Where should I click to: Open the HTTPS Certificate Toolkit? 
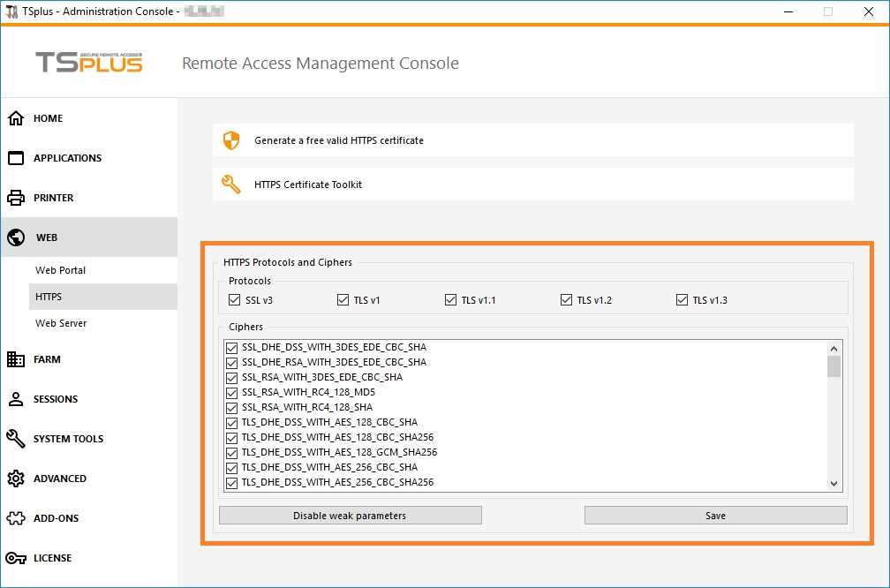point(306,185)
